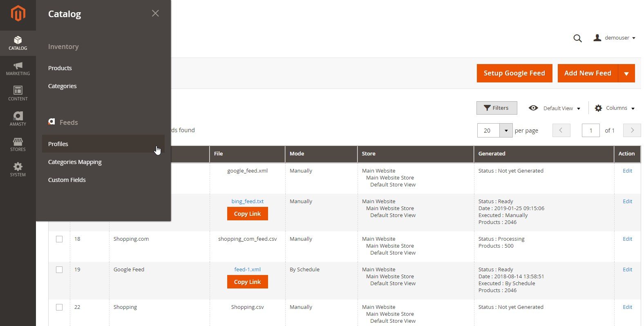Screen dimensions: 644x326
Task: Click the Feeds Amasty logo icon
Action: tap(51, 122)
